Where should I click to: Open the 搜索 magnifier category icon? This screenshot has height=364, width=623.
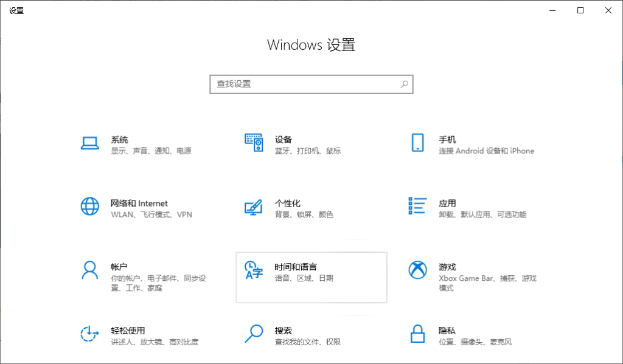click(254, 334)
